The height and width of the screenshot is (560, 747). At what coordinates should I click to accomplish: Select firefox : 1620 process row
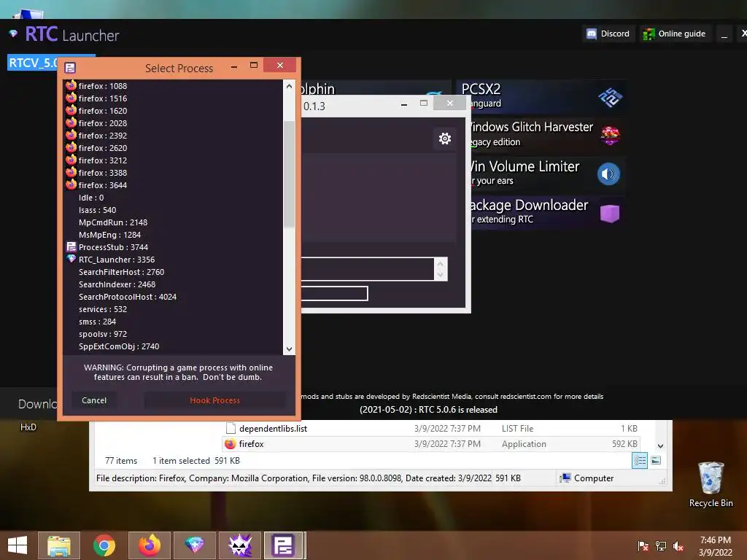click(174, 111)
